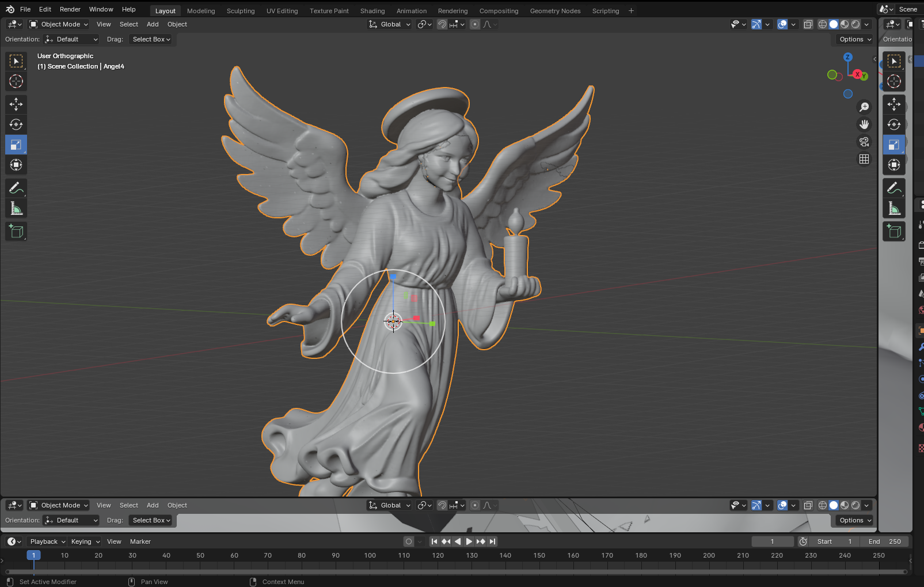Select the Add Cube tool
Image resolution: width=924 pixels, height=587 pixels.
[16, 232]
